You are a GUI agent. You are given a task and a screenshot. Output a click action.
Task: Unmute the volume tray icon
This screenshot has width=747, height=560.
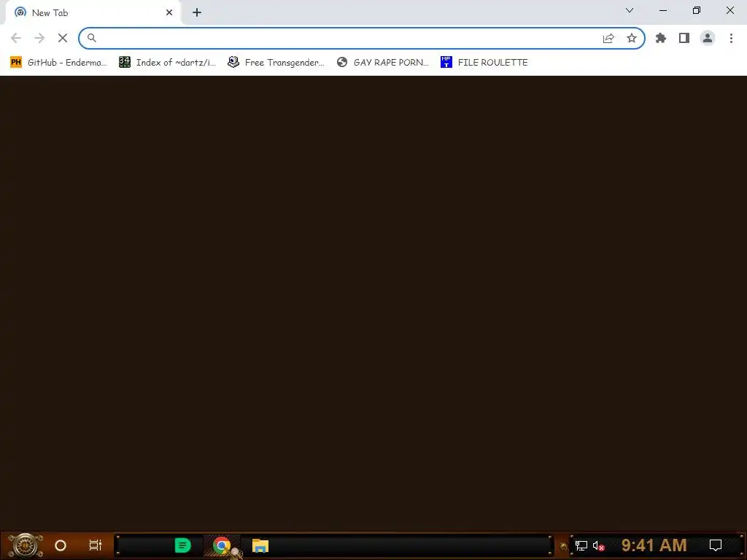[x=599, y=545]
